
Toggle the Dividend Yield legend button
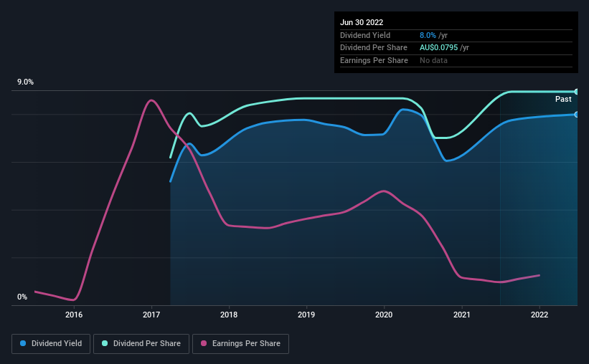tap(51, 344)
